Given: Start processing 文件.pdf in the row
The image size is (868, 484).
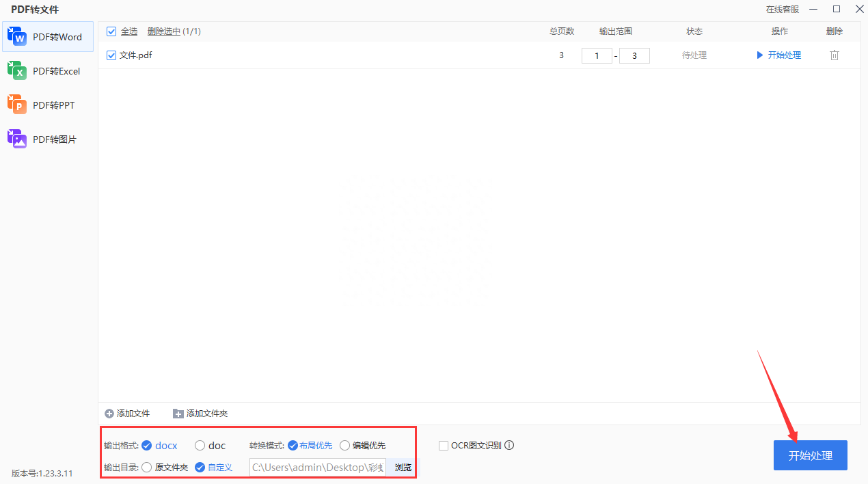Looking at the screenshot, I should pyautogui.click(x=778, y=55).
